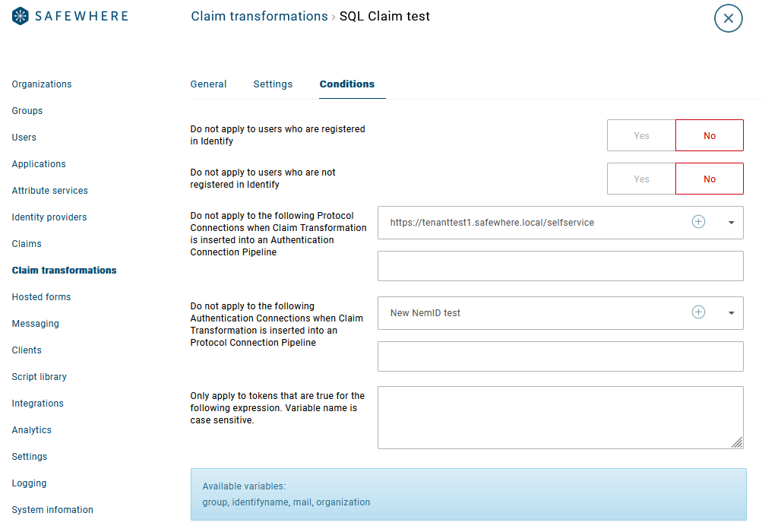This screenshot has height=532, width=762.
Task: Select the Conditions tab
Action: tap(347, 84)
